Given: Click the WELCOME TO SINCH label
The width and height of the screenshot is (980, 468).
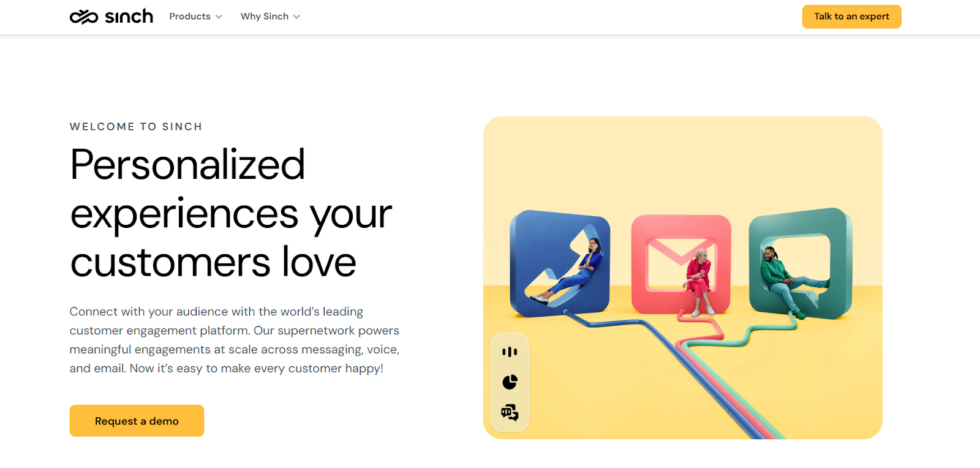Looking at the screenshot, I should click(136, 127).
